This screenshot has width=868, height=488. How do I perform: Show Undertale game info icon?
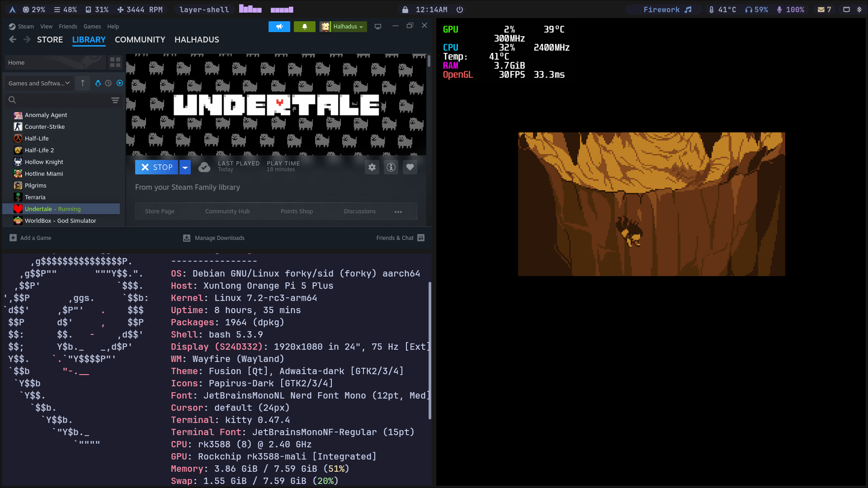pyautogui.click(x=391, y=167)
